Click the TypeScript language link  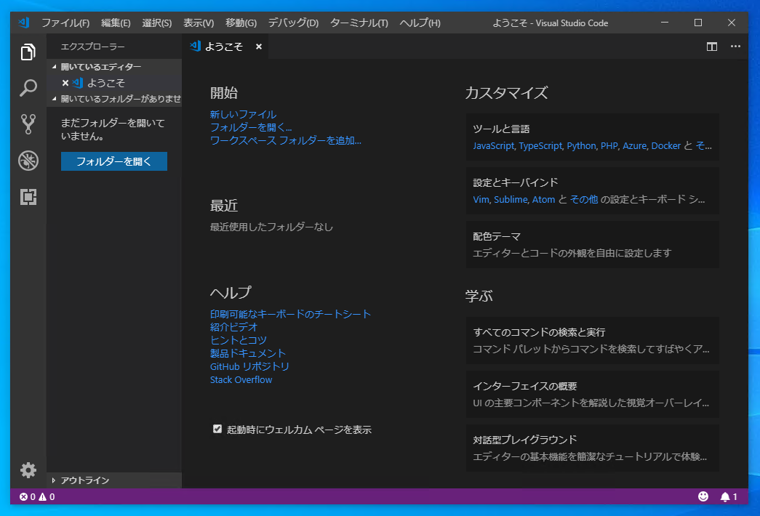coord(540,146)
